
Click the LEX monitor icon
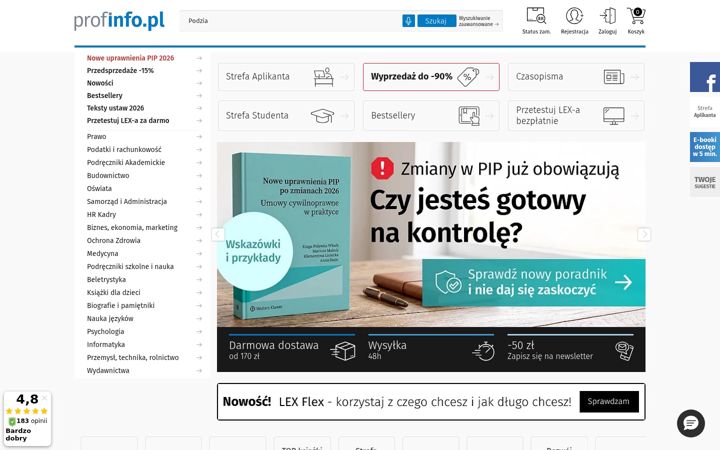pyautogui.click(x=614, y=116)
